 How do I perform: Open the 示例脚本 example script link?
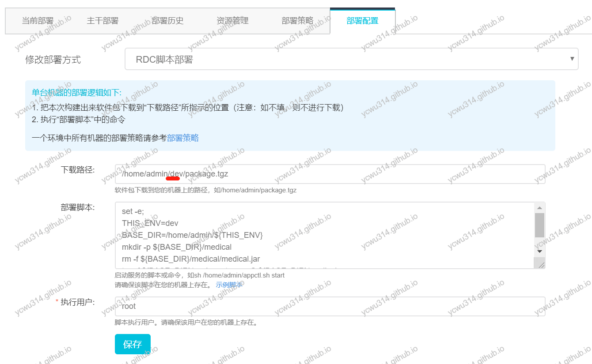point(229,285)
